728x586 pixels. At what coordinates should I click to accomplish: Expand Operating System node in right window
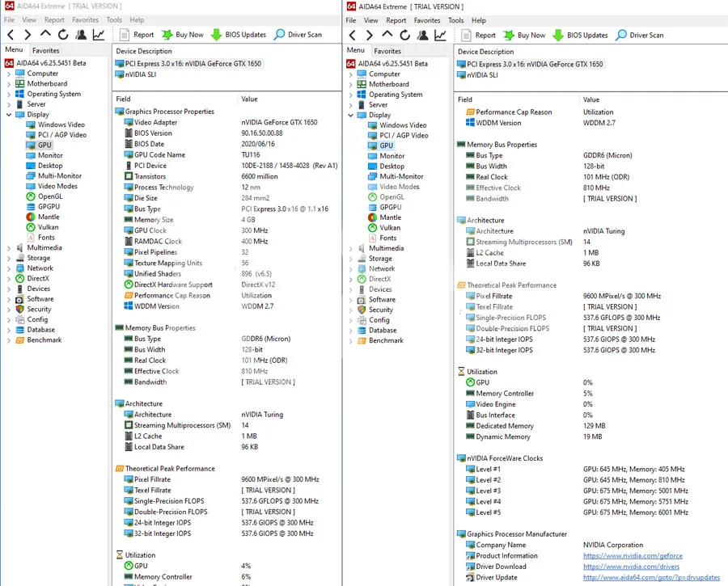(x=350, y=95)
